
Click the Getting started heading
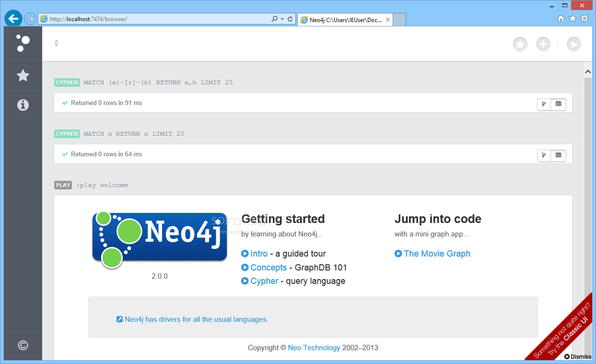283,219
